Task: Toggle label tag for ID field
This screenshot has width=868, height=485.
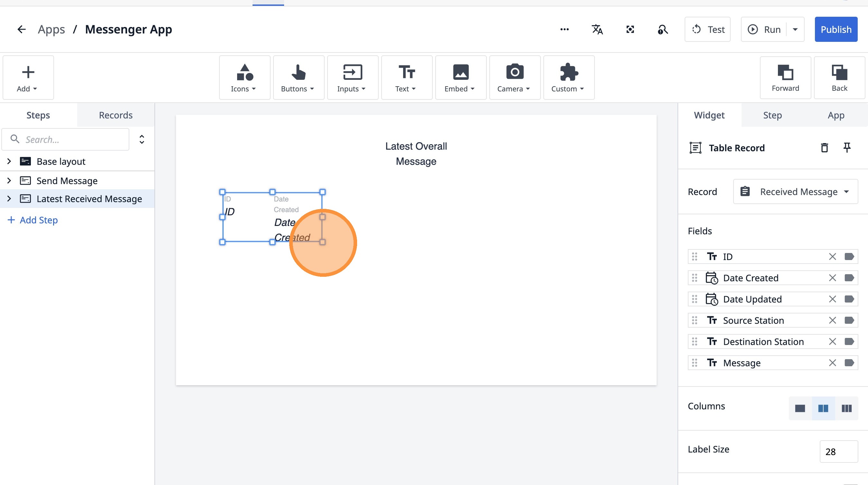Action: [x=849, y=256]
